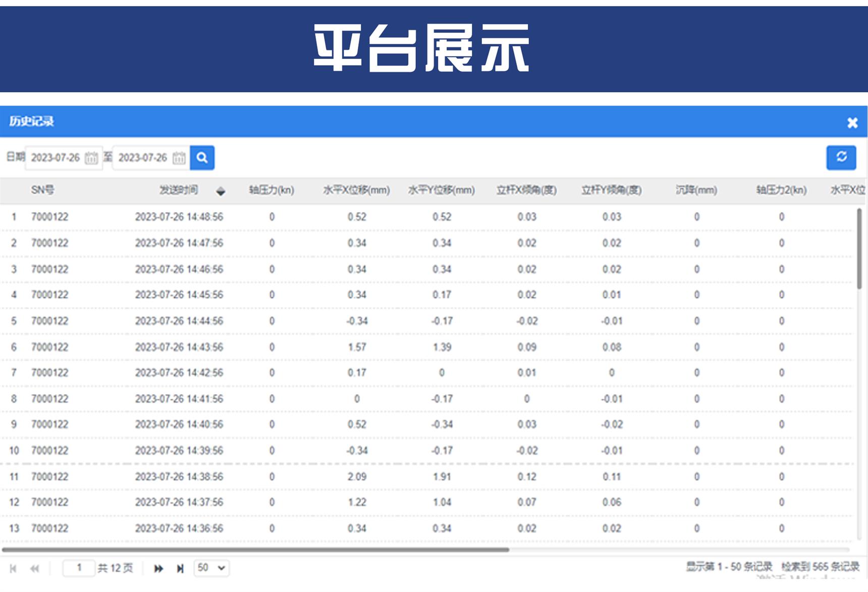
Task: Close the 历史记录 dialog
Action: [x=852, y=123]
